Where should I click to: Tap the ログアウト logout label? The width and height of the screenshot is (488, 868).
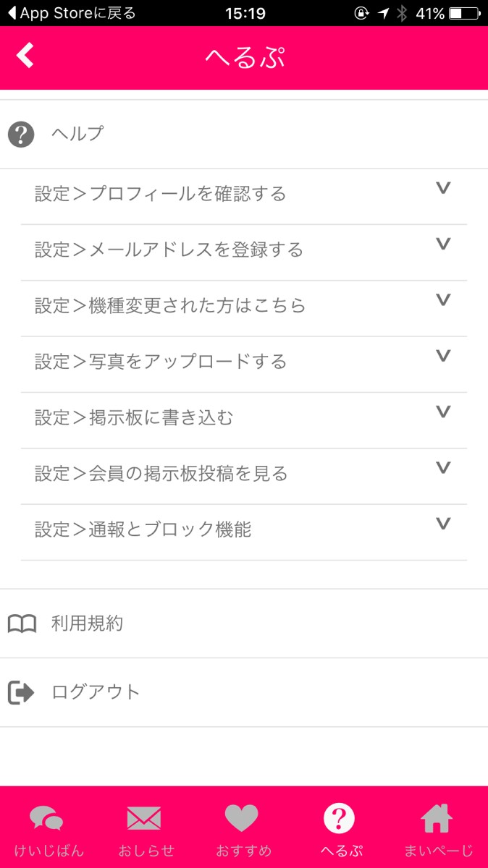coord(96,692)
